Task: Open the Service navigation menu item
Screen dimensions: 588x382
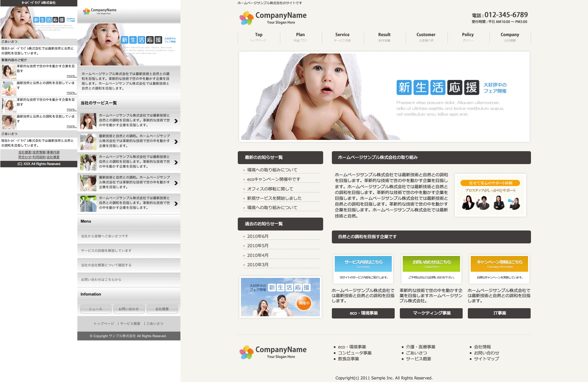Action: point(342,37)
